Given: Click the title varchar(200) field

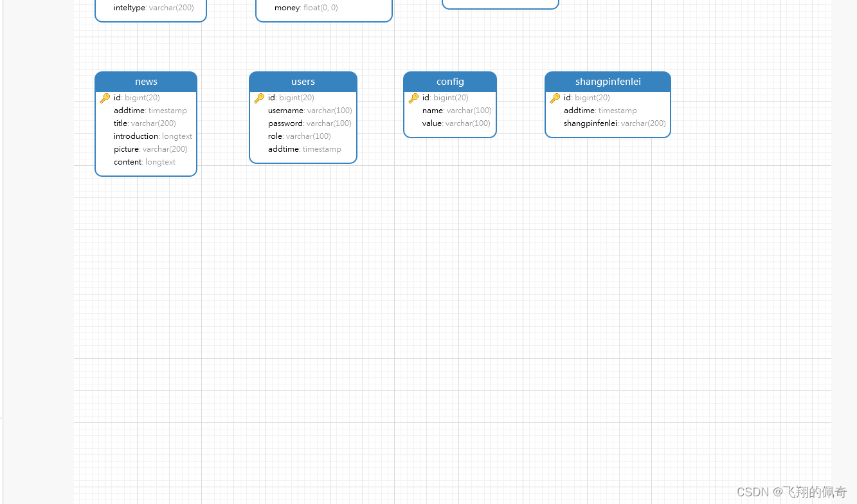Looking at the screenshot, I should 145,123.
